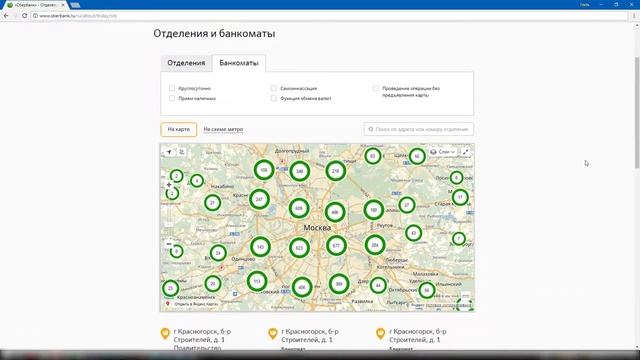This screenshot has width=640, height=360.
Task: Click the ATM cluster marker labeled 106
Action: point(264,170)
